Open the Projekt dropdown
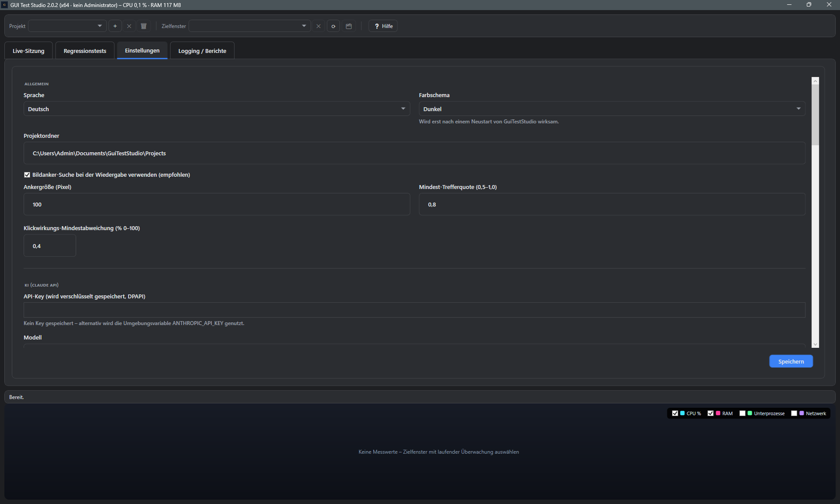This screenshot has height=504, width=840. coord(67,26)
